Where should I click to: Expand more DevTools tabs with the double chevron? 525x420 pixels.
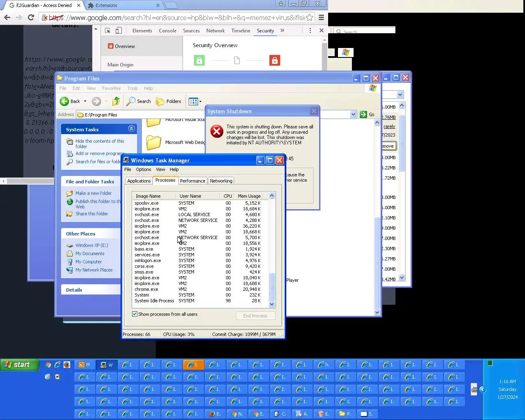tap(282, 31)
